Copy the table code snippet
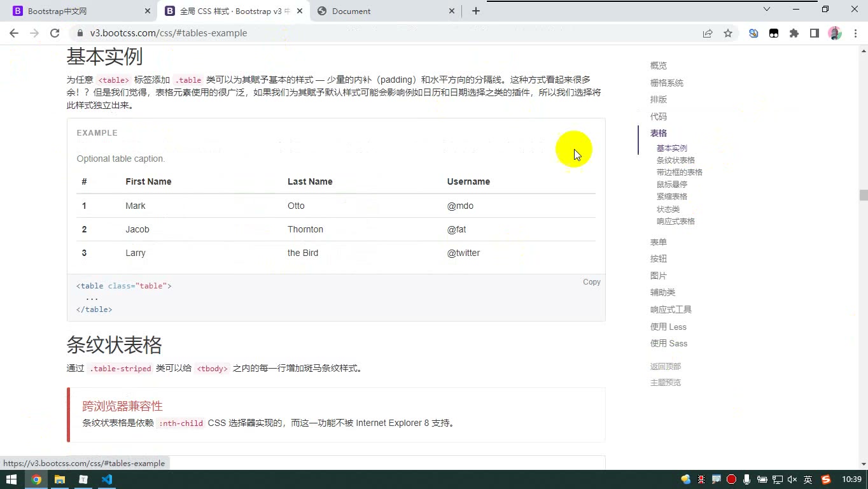 pos(591,282)
